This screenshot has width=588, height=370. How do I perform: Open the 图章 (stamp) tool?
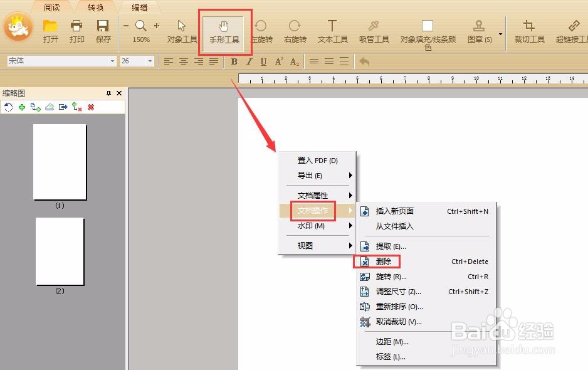[x=478, y=31]
